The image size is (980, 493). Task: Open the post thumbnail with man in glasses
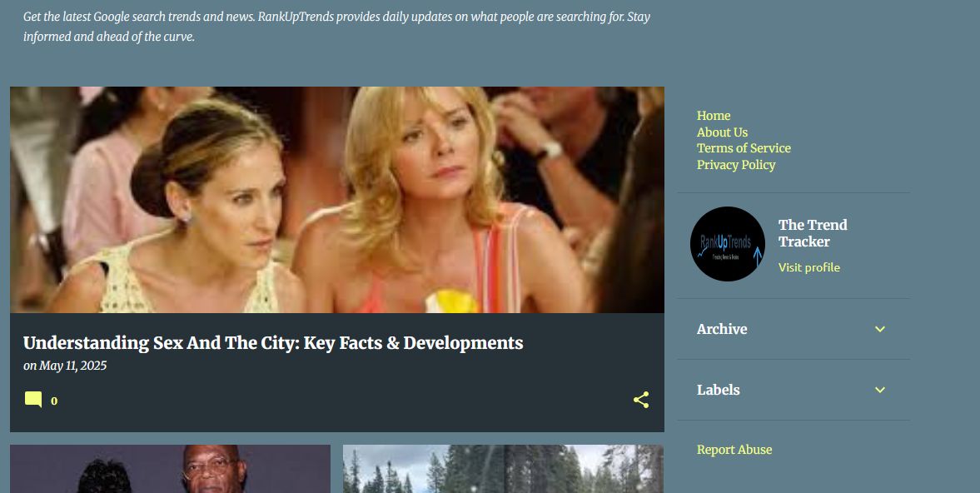tap(170, 469)
